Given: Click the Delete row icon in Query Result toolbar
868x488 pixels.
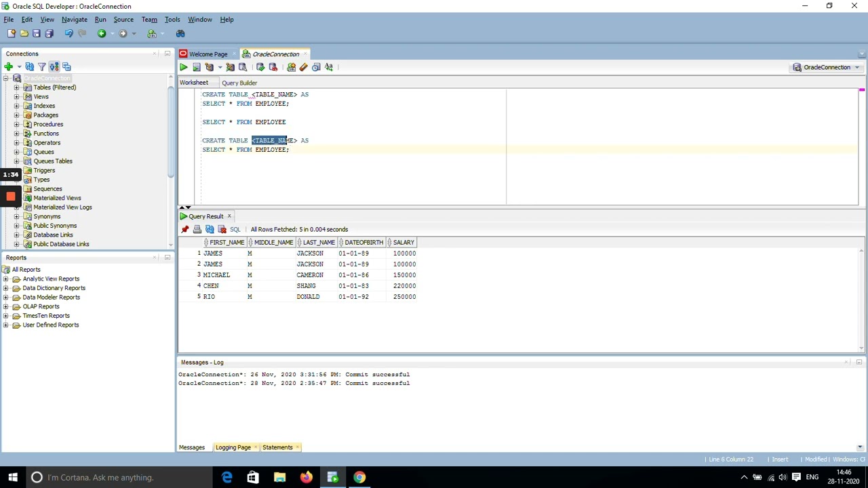Looking at the screenshot, I should (222, 230).
